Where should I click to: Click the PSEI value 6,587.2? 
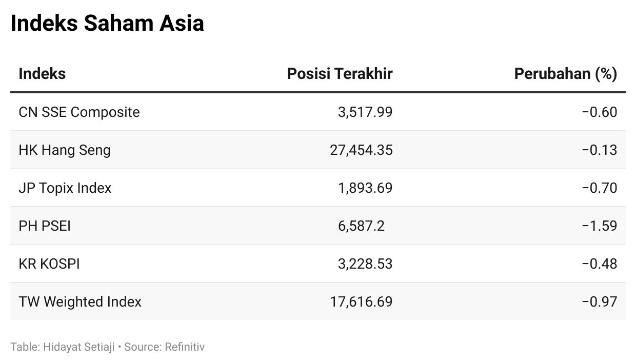tap(361, 226)
